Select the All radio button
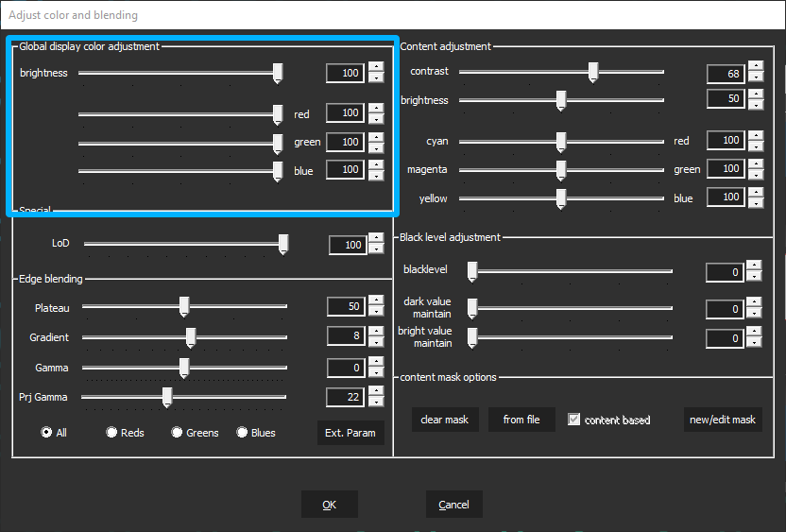 (46, 432)
